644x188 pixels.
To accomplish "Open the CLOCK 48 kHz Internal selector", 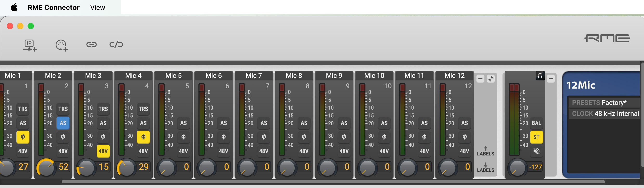I will coord(604,114).
